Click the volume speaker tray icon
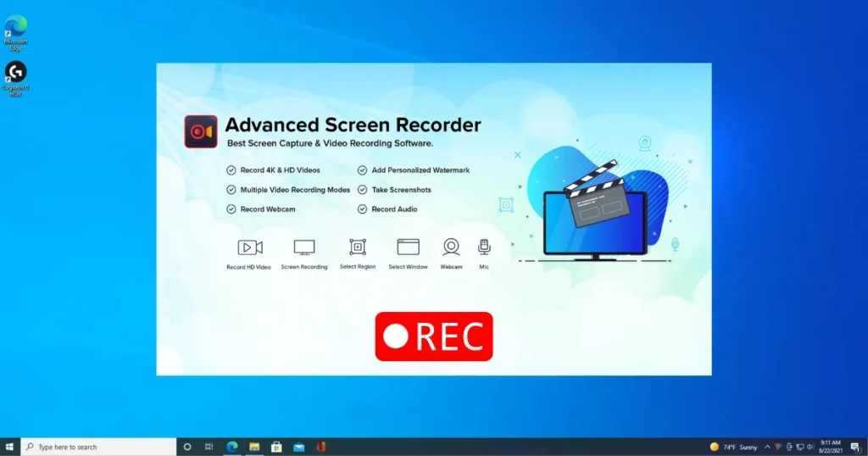Viewport: 868px width, 456px height. (810, 447)
